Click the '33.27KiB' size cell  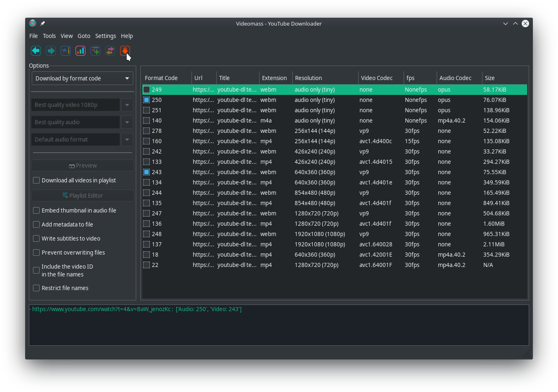tap(494, 151)
